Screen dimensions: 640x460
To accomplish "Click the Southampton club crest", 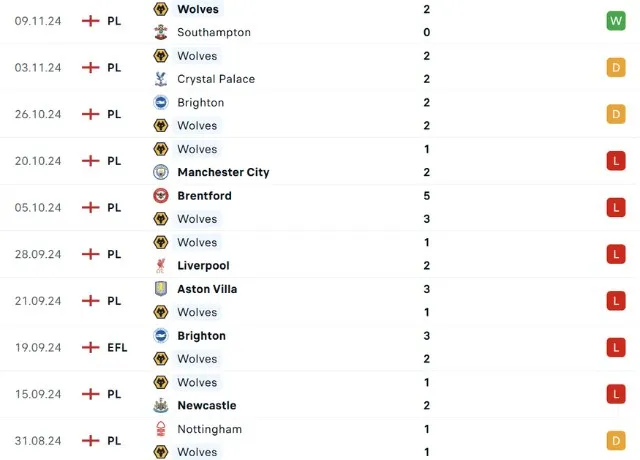I will 160,32.
